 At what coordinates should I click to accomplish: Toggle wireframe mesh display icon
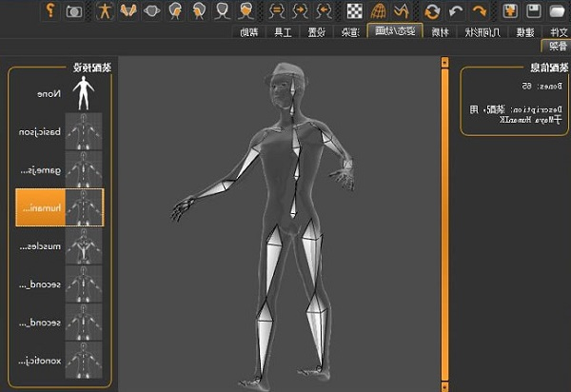(x=378, y=10)
